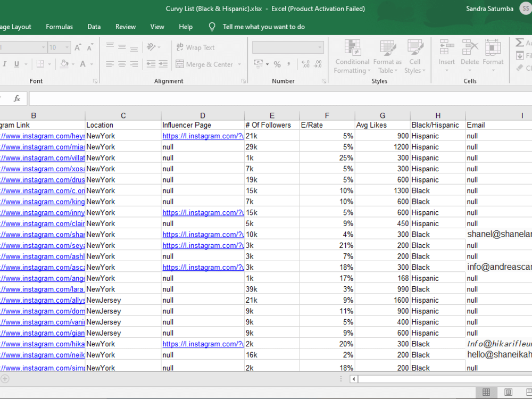Click Merge & Center button
This screenshot has width=532, height=399.
[204, 64]
